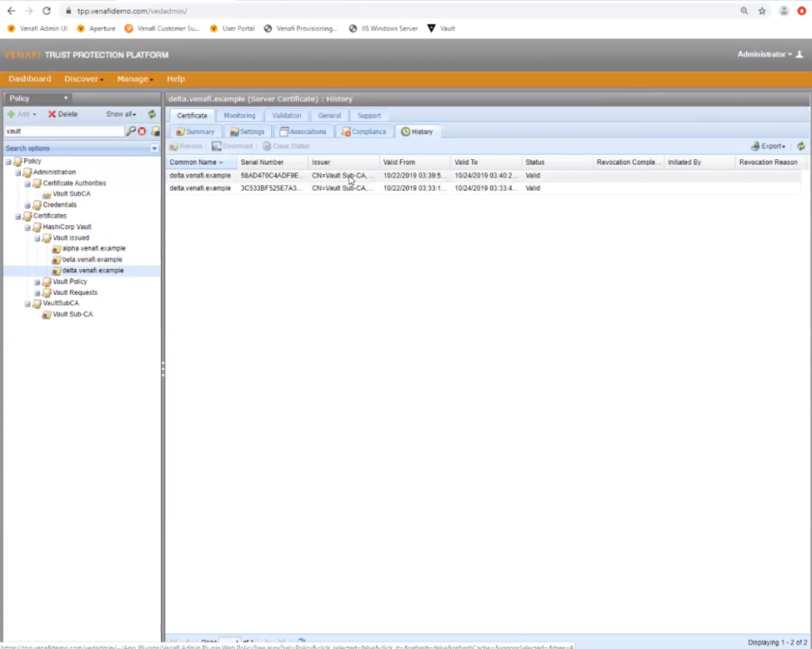Open the Administrator user menu

(x=769, y=54)
